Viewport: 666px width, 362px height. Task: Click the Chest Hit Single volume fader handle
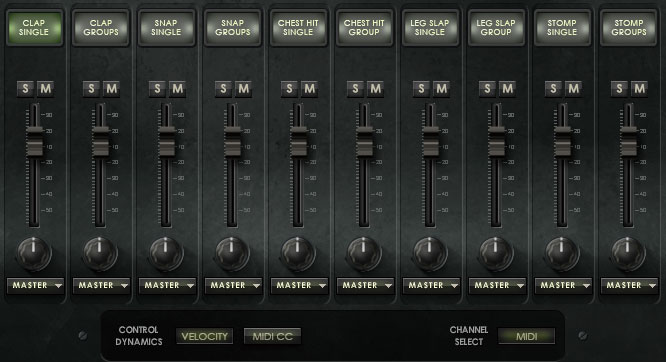click(x=299, y=141)
